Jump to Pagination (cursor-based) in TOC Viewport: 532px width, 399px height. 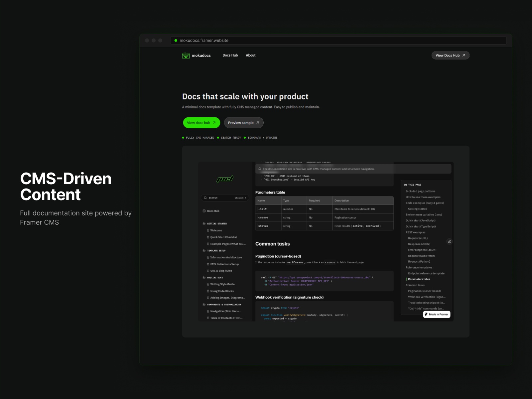(425, 291)
